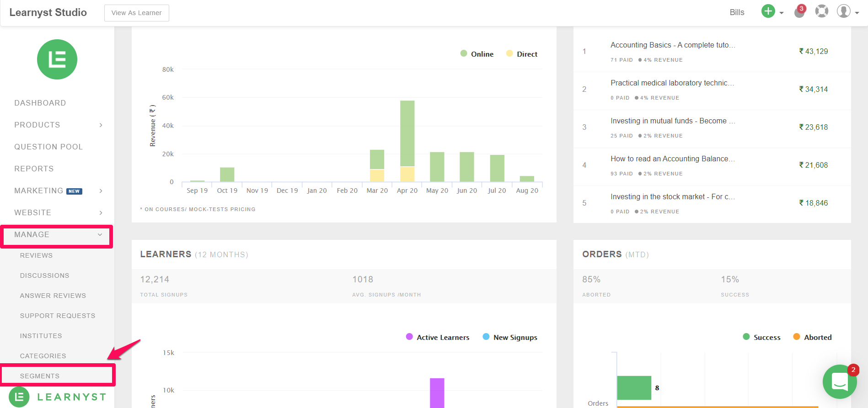
Task: Click the purple Active Learners bar
Action: pyautogui.click(x=437, y=393)
